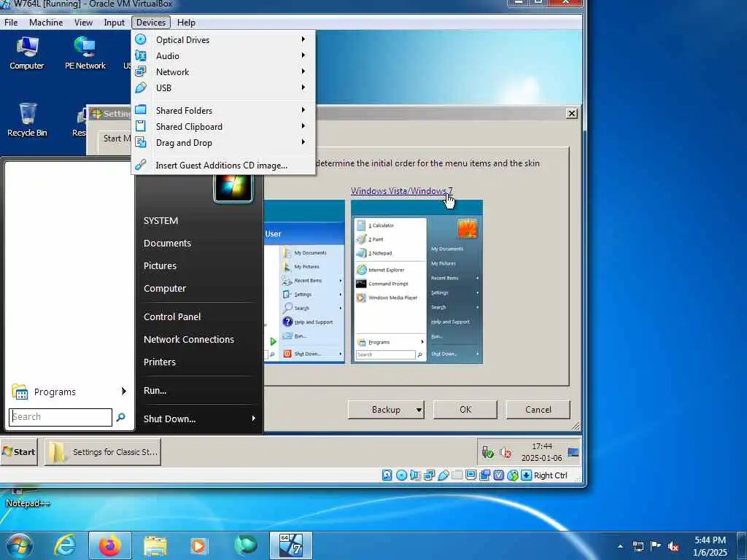Click the guest Start button

coord(19,452)
